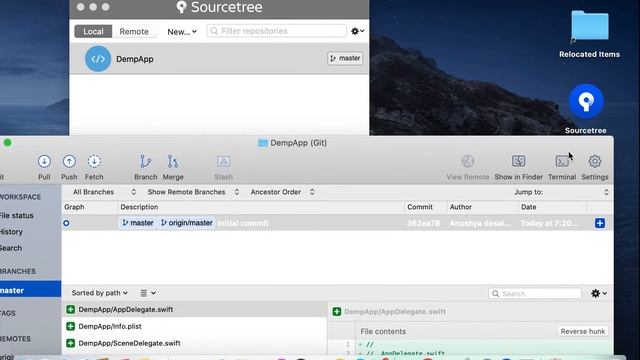Image resolution: width=640 pixels, height=360 pixels.
Task: Click the graph node circle of initial commit
Action: tap(66, 223)
